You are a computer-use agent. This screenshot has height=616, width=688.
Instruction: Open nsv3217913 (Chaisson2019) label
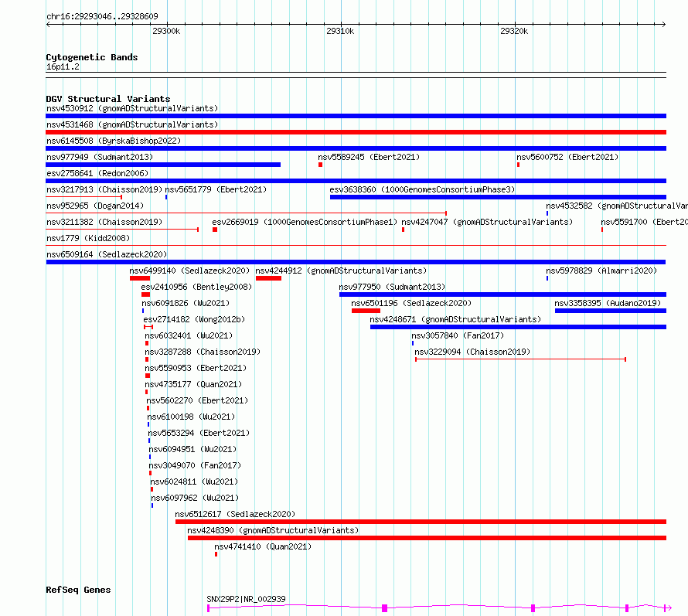pos(104,189)
